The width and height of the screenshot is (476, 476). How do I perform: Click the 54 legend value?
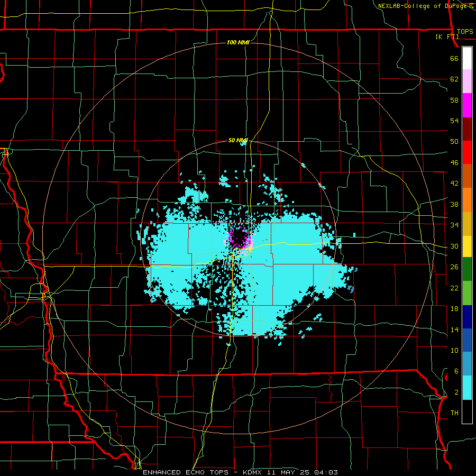pos(454,121)
